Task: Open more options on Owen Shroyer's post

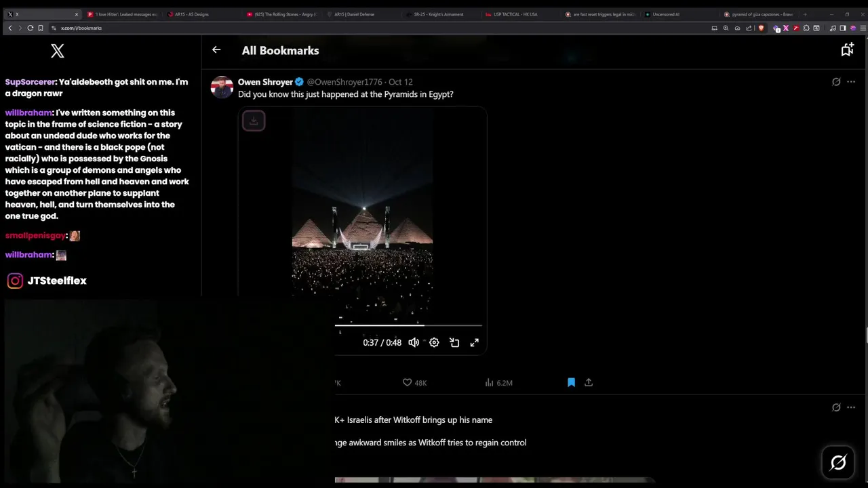Action: pyautogui.click(x=851, y=82)
